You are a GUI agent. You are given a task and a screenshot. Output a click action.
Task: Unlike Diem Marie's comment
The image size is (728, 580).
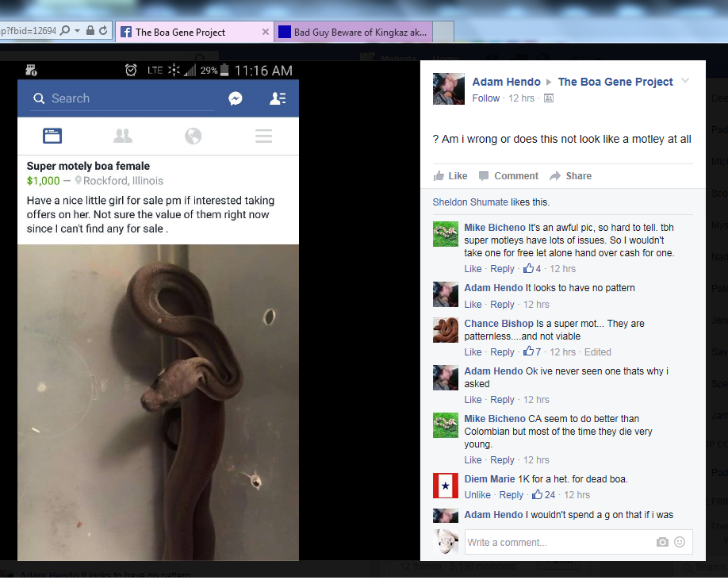coord(477,495)
